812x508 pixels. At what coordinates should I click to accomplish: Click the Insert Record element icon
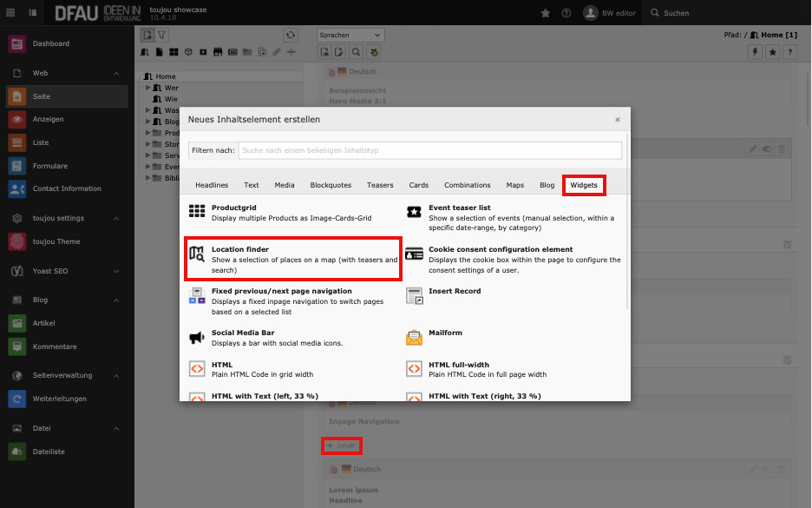point(415,296)
